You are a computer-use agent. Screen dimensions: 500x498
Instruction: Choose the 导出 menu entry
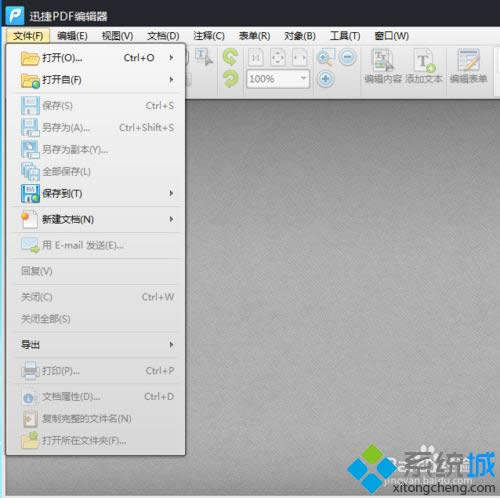95,345
